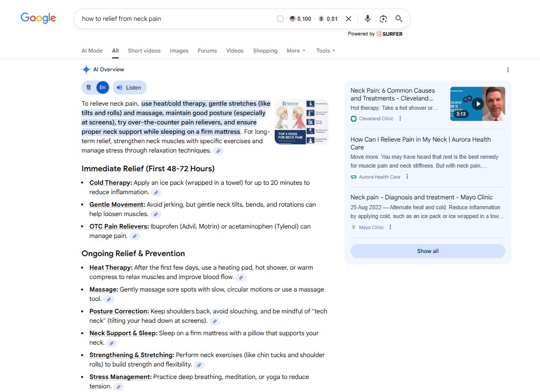
Task: Open the source link icon after Cold Therapy
Action: point(155,192)
